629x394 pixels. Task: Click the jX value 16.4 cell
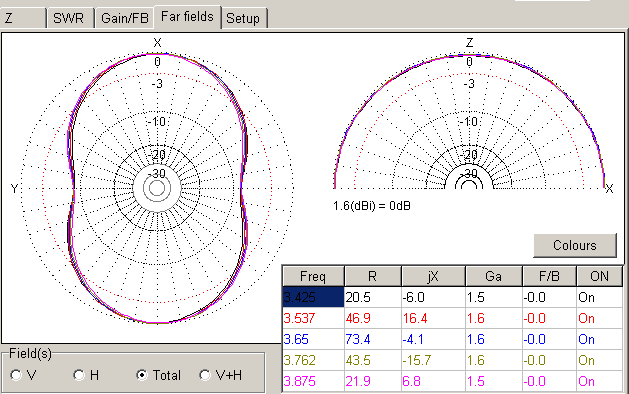433,318
